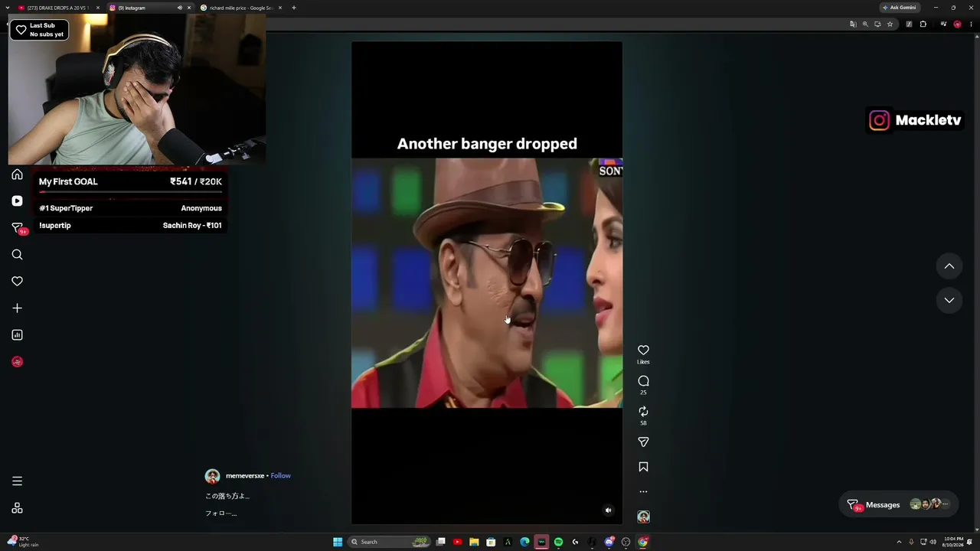Close the richard mille price tab

point(280,8)
